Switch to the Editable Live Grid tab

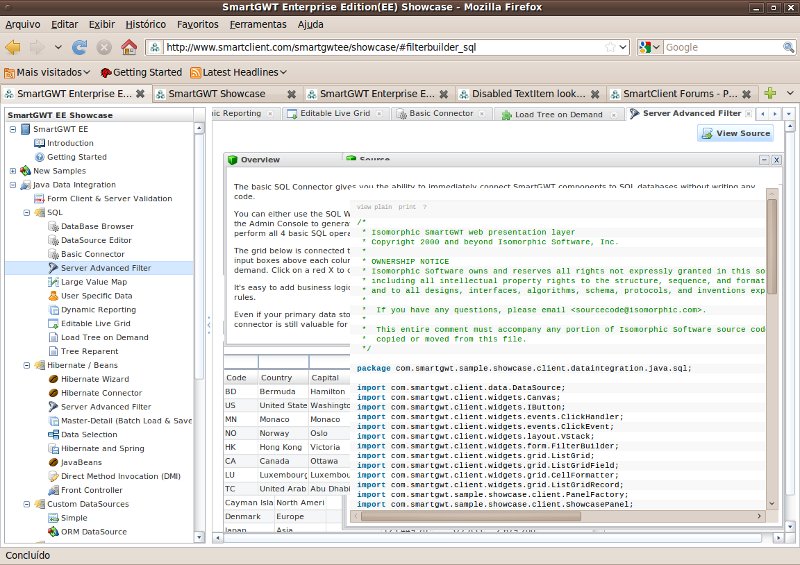click(334, 114)
